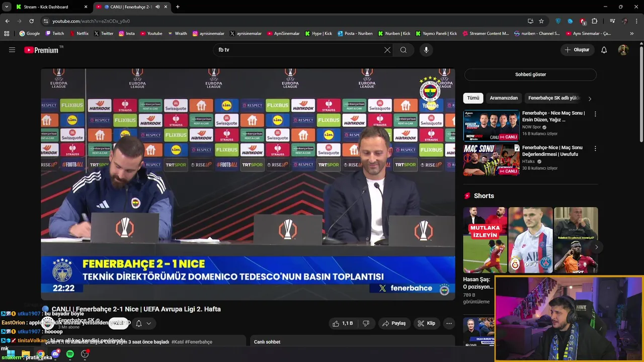Open Posta - Nuriben bookmark
The image size is (644, 362).
coord(355,34)
